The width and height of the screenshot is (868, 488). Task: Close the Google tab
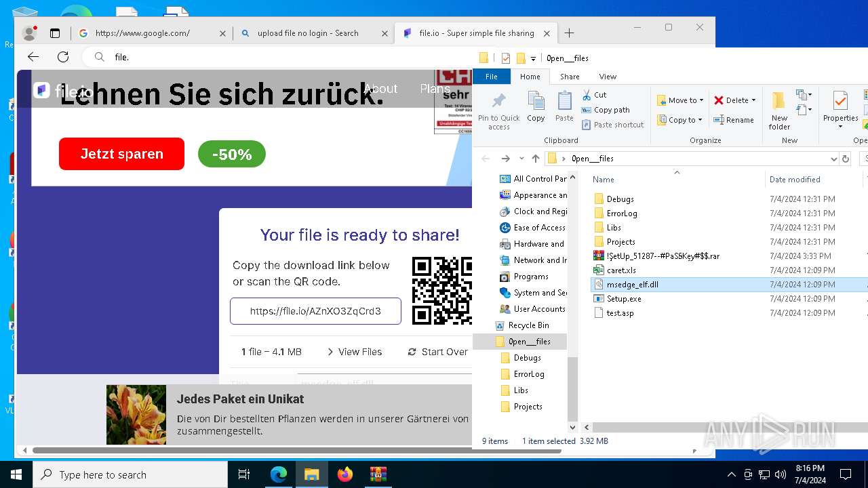(222, 33)
